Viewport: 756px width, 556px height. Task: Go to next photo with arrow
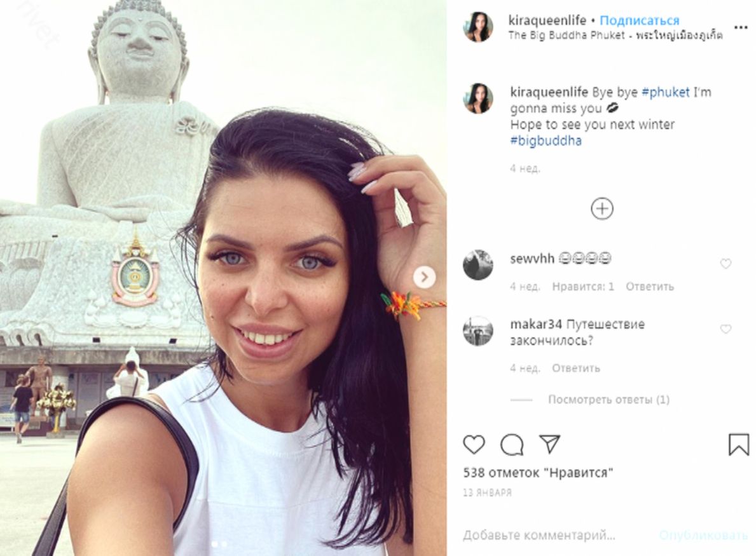click(x=424, y=277)
